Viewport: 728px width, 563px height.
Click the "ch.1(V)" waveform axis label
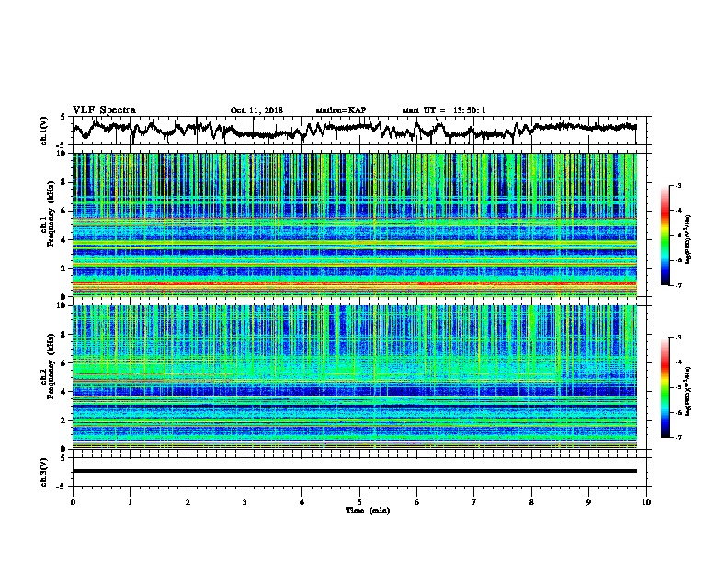tap(44, 131)
